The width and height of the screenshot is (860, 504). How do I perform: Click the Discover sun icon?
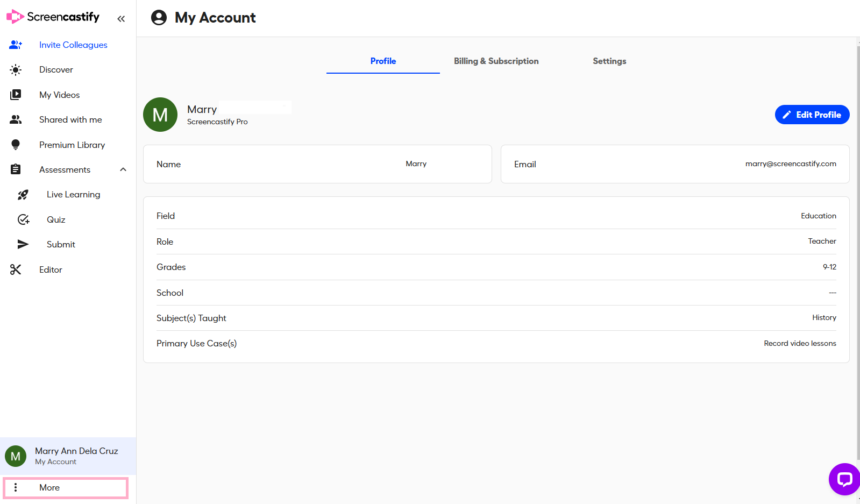[16, 70]
